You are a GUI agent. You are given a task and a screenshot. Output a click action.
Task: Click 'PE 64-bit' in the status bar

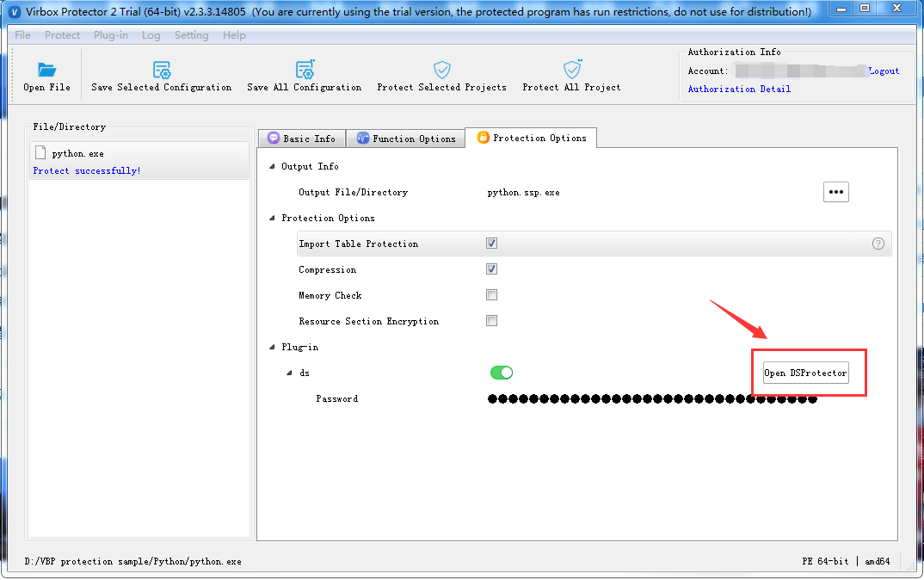pos(825,561)
